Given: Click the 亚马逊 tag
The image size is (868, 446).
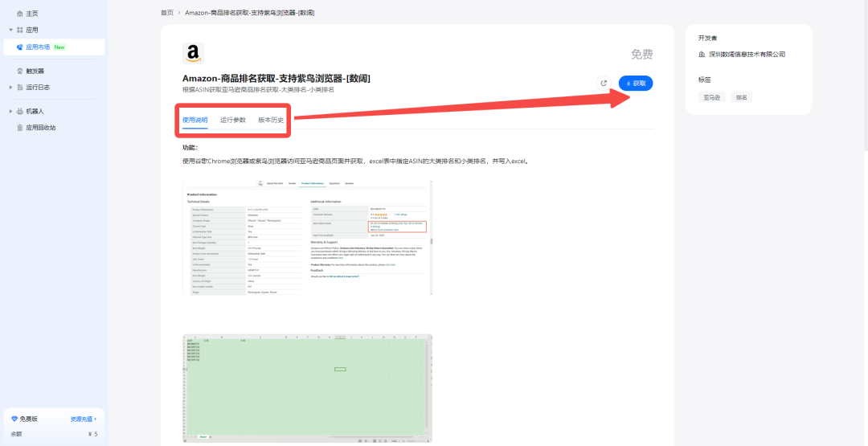Looking at the screenshot, I should (x=711, y=97).
